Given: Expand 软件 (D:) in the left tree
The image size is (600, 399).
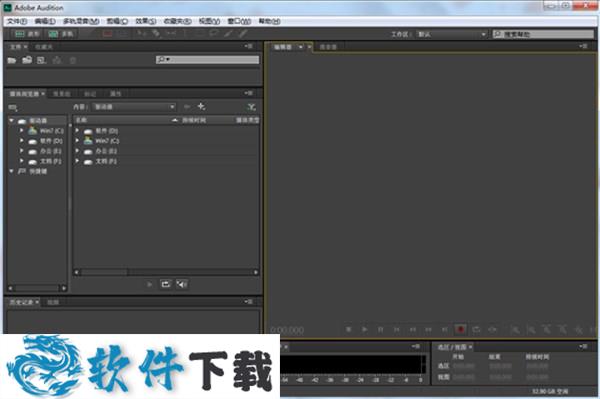Looking at the screenshot, I should [21, 141].
